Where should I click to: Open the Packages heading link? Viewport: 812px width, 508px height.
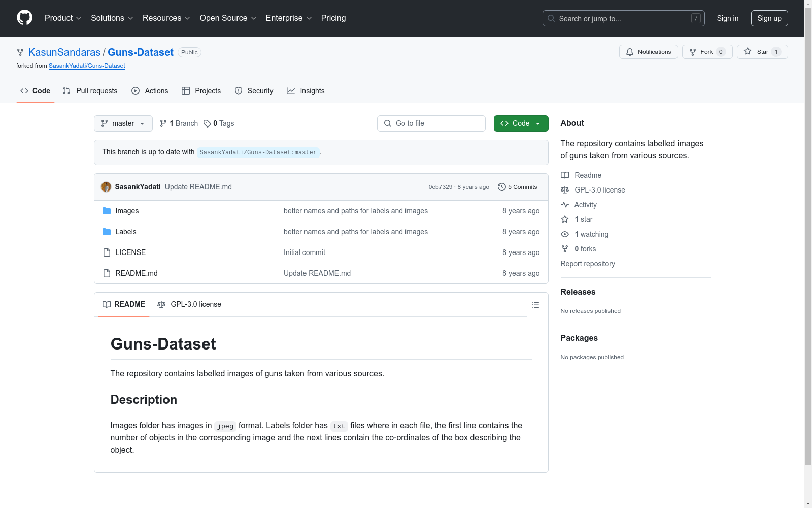click(579, 338)
